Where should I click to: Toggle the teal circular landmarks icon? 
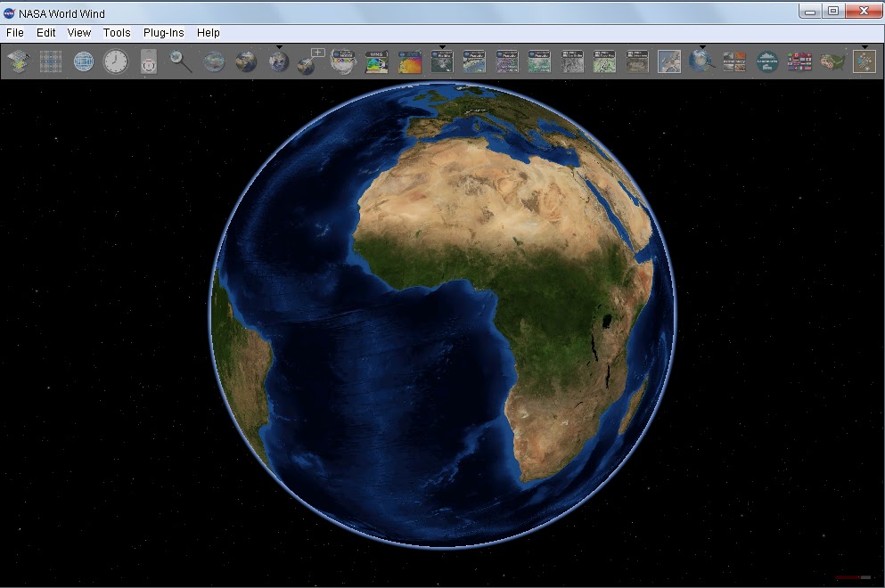coord(767,61)
